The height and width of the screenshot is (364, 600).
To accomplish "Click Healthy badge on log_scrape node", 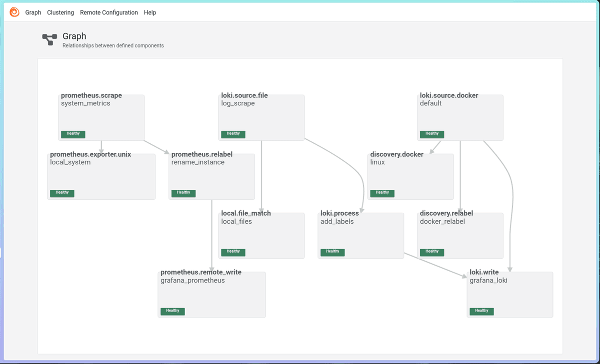I will pyautogui.click(x=233, y=134).
